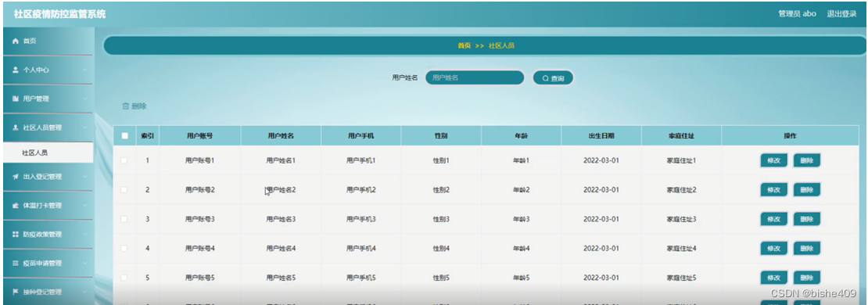Click 删除 button for 用户账号2 row
Screen dimensions: 868x305
[x=806, y=190]
